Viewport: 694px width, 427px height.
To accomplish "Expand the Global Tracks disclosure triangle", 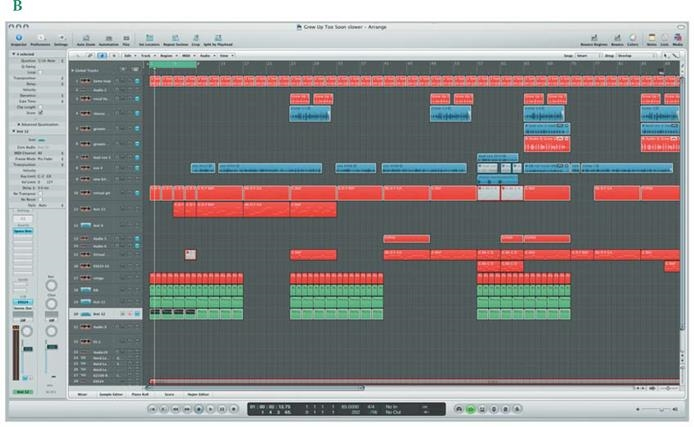I will point(74,70).
